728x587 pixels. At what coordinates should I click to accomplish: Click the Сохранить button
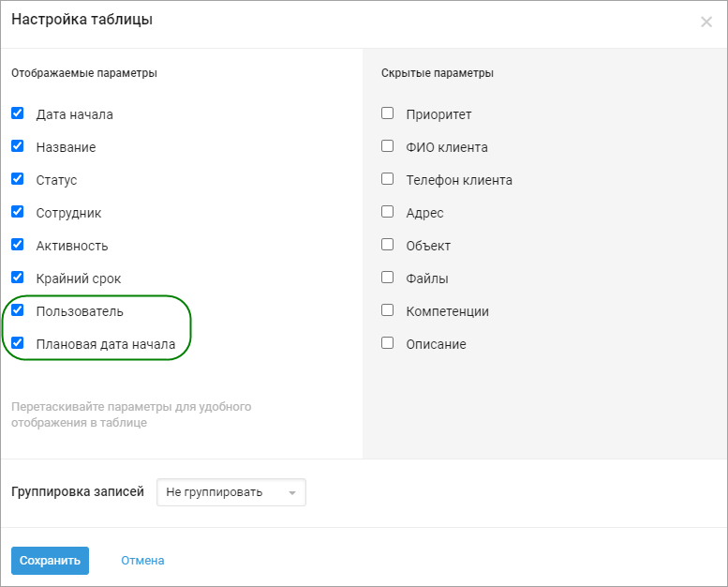50,561
